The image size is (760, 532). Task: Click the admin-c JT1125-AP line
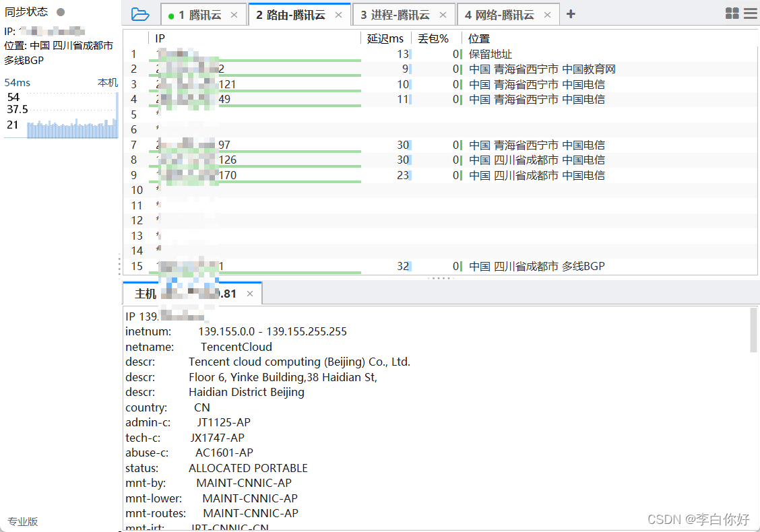188,422
